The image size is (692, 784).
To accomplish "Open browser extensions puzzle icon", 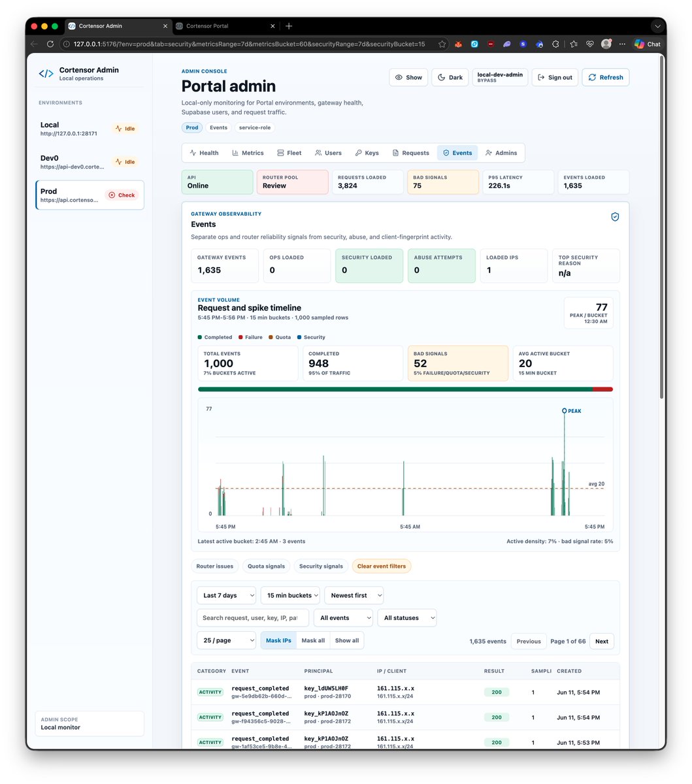I will tap(555, 44).
